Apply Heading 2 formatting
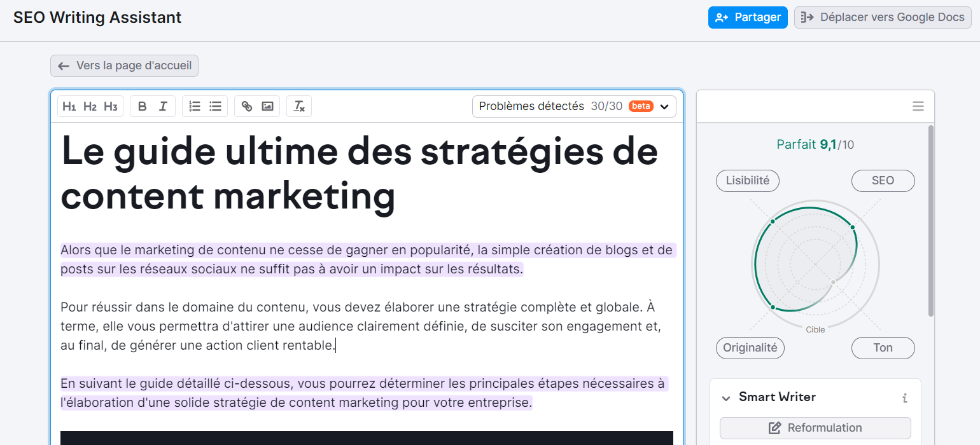 90,106
